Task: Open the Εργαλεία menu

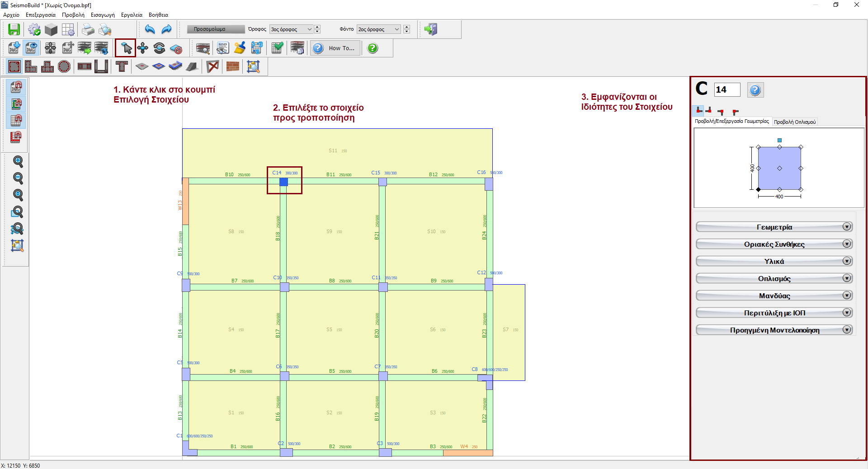Action: tap(132, 15)
